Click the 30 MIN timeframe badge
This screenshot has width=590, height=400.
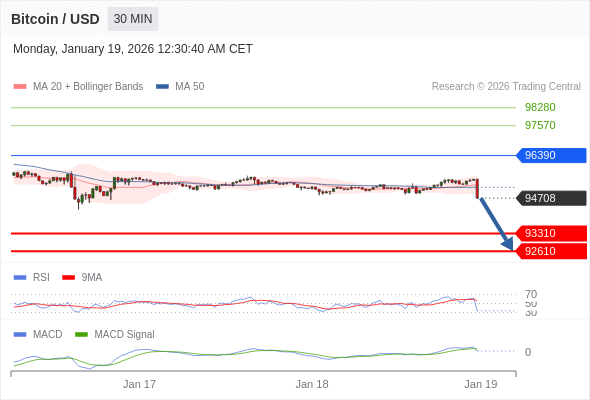click(x=133, y=19)
